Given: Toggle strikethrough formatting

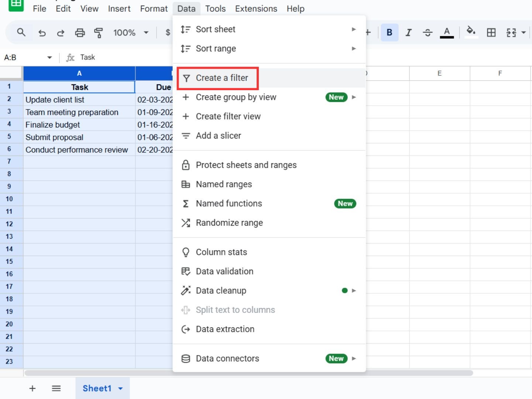Looking at the screenshot, I should pos(428,33).
